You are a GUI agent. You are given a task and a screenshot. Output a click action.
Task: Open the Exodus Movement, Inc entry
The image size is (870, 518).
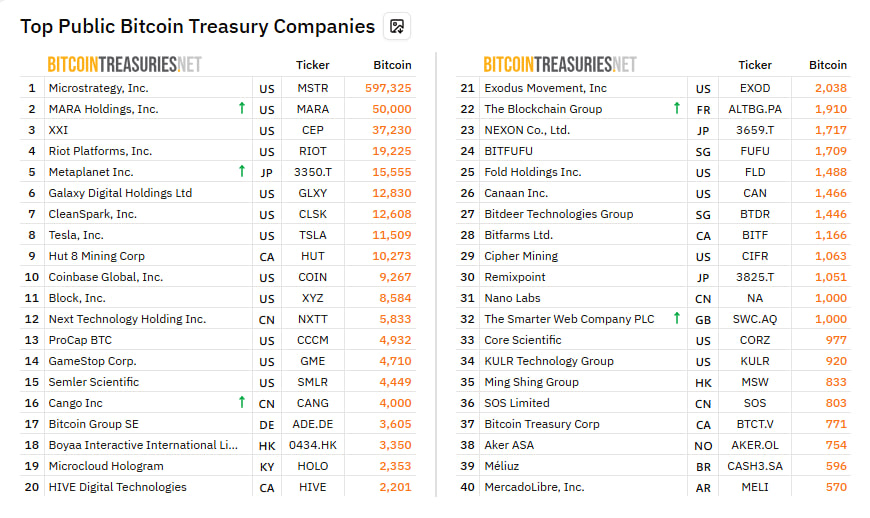pyautogui.click(x=545, y=88)
